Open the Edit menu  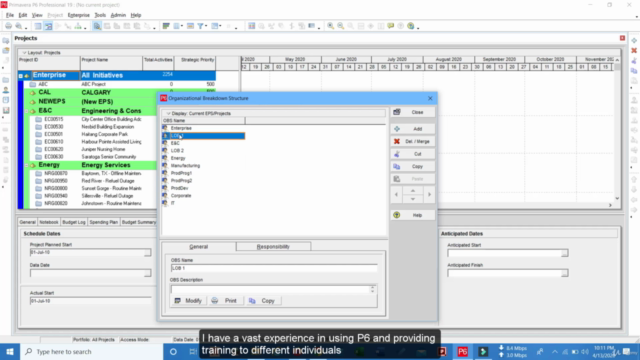(x=22, y=15)
